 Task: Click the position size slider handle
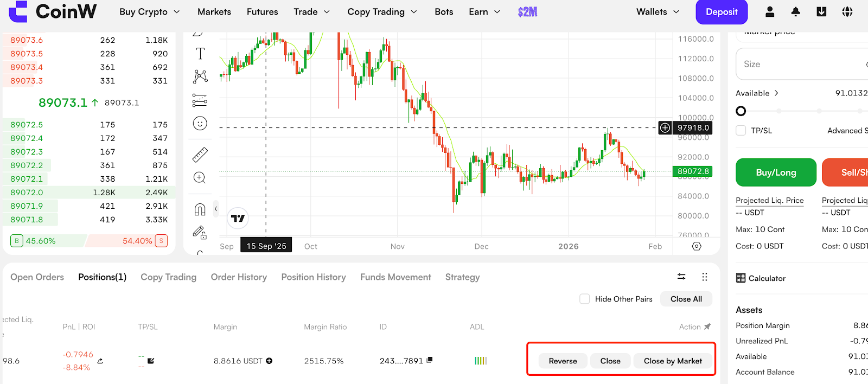(741, 111)
